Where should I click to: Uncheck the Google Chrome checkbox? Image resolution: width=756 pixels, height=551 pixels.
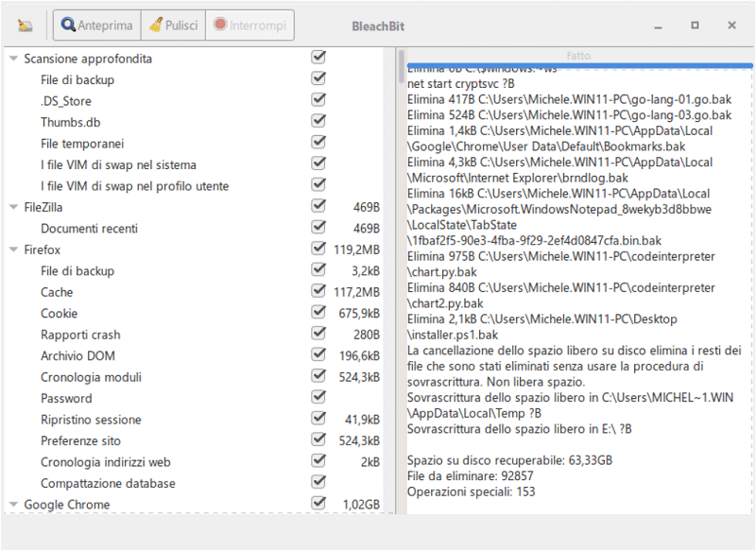coord(318,503)
